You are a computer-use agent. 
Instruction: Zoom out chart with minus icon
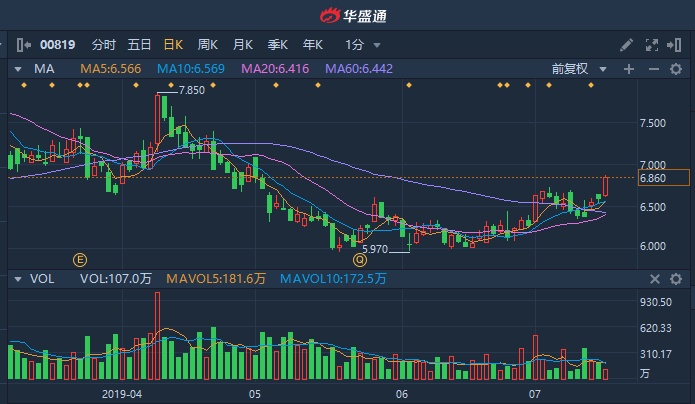pyautogui.click(x=653, y=69)
